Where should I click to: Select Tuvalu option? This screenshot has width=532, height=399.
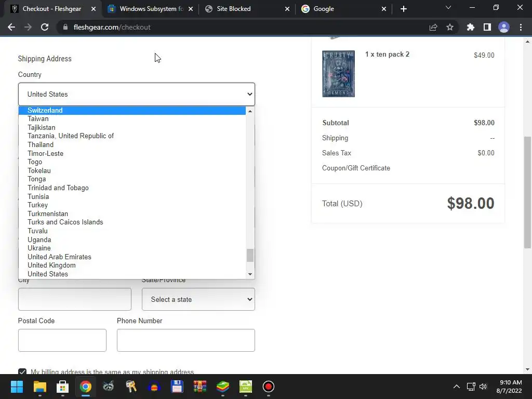click(132, 231)
